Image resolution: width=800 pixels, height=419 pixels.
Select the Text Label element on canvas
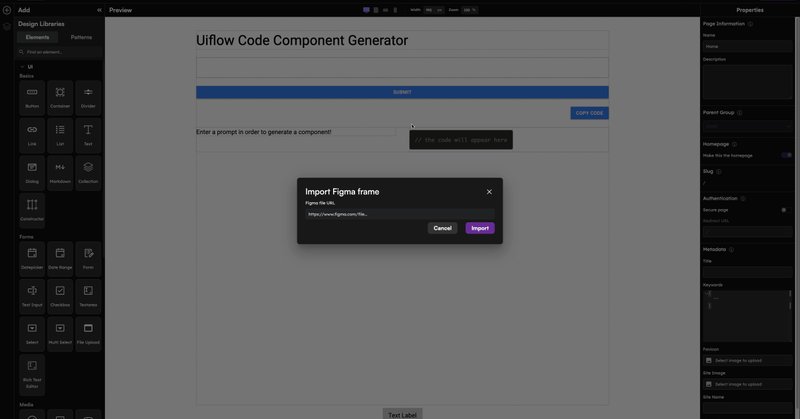(x=403, y=414)
